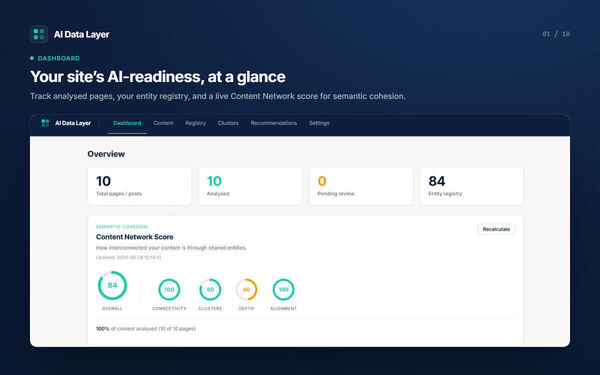The height and width of the screenshot is (375, 600).
Task: Click the AI Data Layer logo icon in header
Action: 39,34
